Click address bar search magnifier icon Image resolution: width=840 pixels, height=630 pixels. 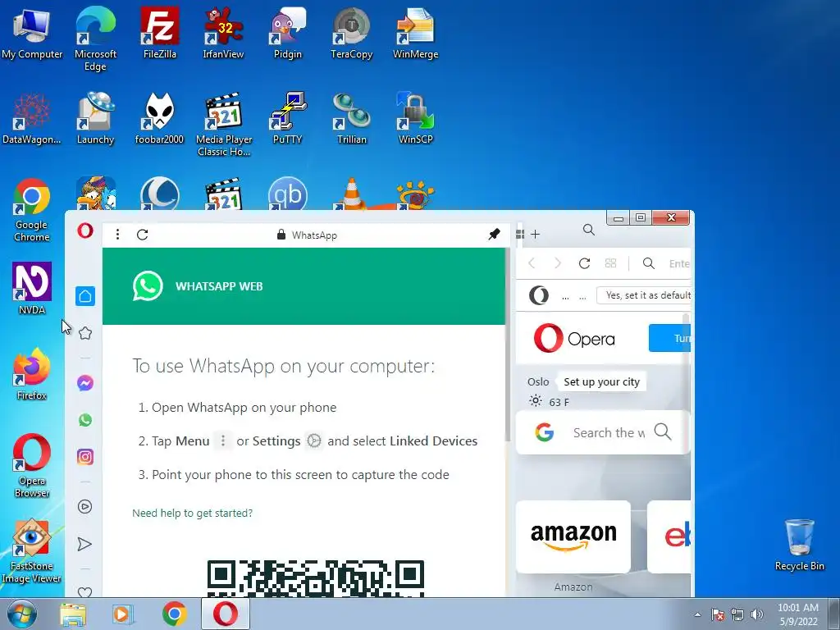649,263
